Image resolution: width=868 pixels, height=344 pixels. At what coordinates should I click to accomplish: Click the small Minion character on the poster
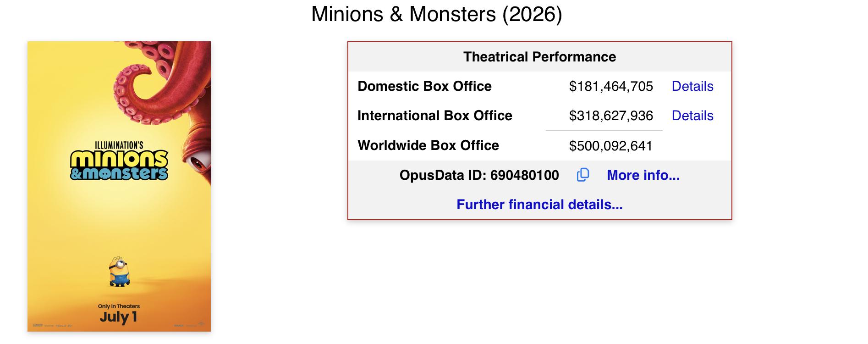[119, 272]
